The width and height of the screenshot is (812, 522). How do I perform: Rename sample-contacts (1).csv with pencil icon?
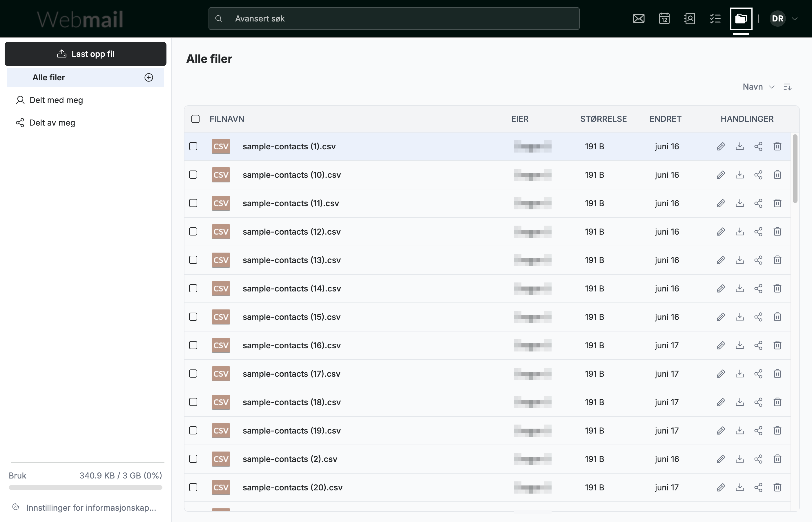(x=721, y=146)
